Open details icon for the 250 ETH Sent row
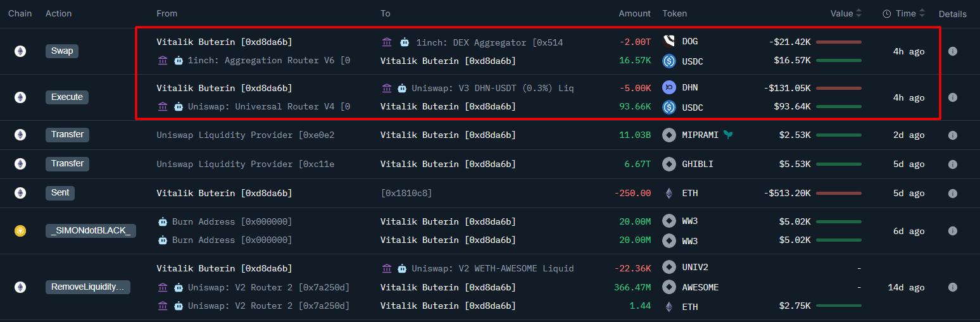The height and width of the screenshot is (322, 980). (x=952, y=193)
